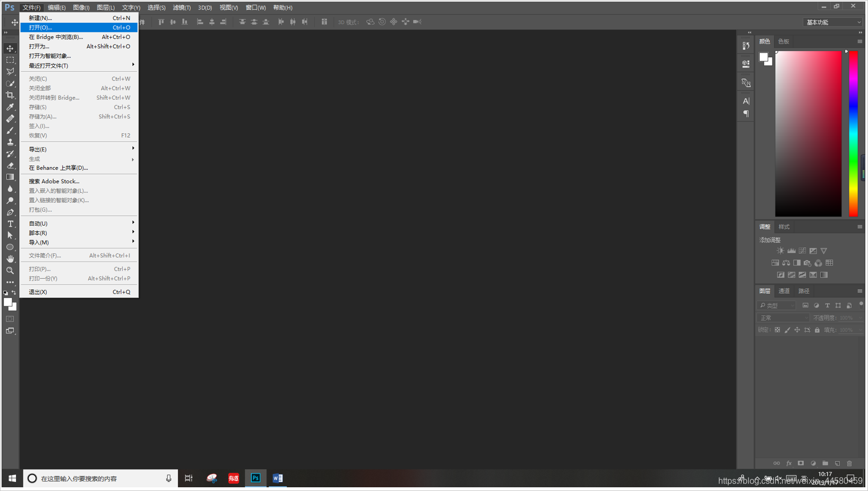
Task: Open the layer blend mode 正常 dropdown
Action: point(783,317)
